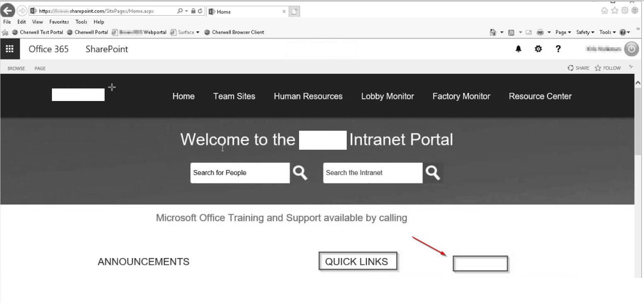Click the QUICK LINKS button
The height and width of the screenshot is (303, 644).
[357, 261]
